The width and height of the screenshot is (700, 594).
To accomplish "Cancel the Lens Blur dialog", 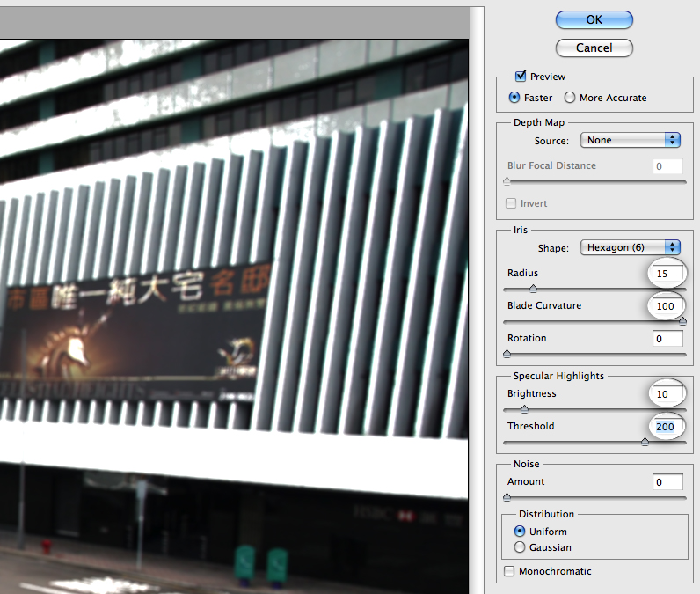I will coord(594,48).
